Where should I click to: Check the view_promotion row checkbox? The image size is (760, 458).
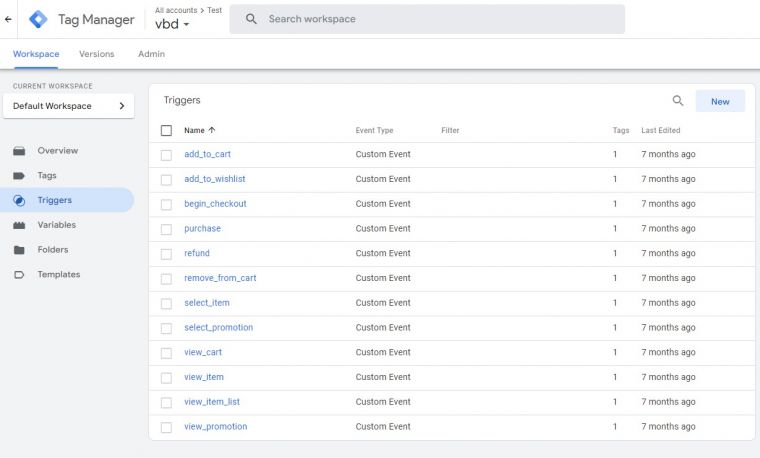(166, 427)
